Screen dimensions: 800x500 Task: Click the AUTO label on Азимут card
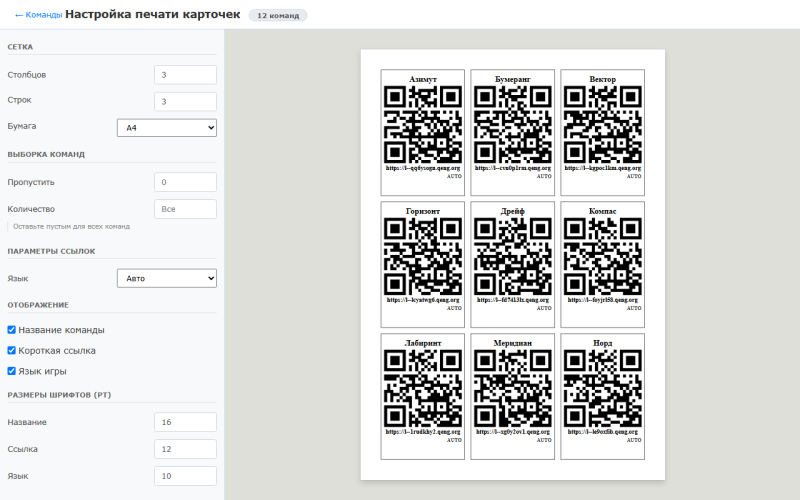[x=454, y=176]
